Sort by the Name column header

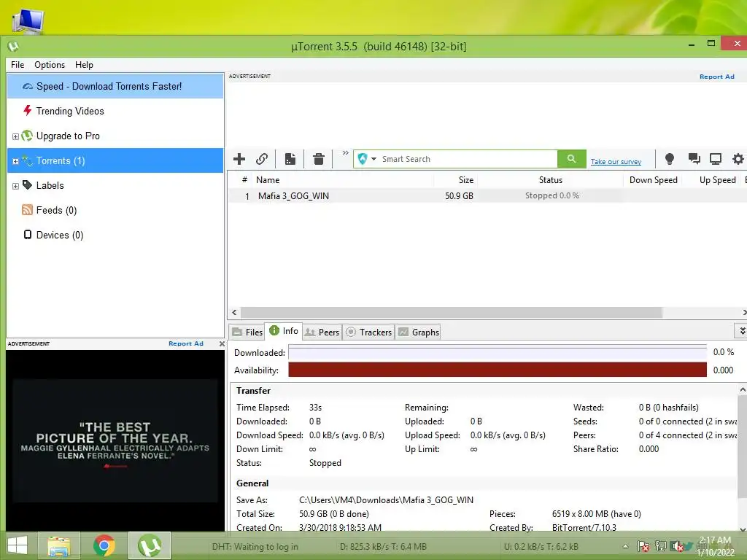343,180
